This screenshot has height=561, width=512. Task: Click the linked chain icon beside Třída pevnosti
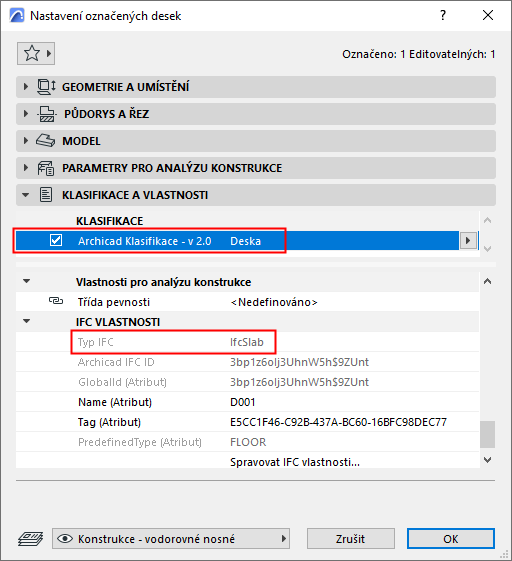56,301
